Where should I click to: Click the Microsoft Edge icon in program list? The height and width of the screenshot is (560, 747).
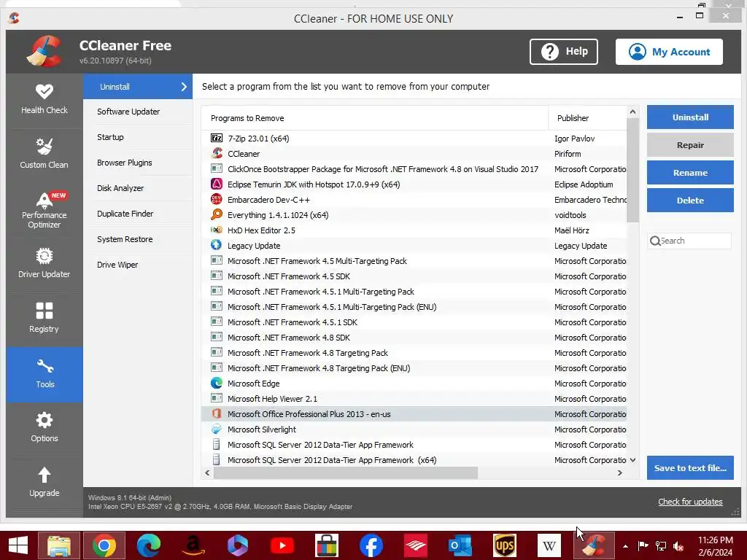pyautogui.click(x=217, y=383)
